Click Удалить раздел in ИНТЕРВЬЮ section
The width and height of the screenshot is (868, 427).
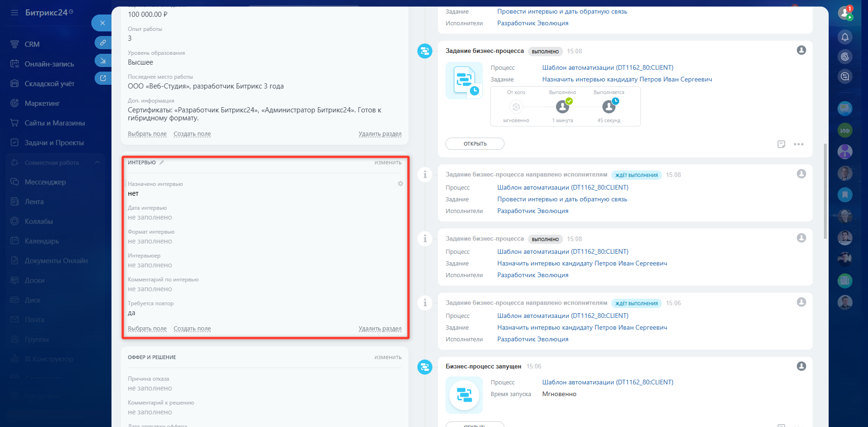[380, 329]
